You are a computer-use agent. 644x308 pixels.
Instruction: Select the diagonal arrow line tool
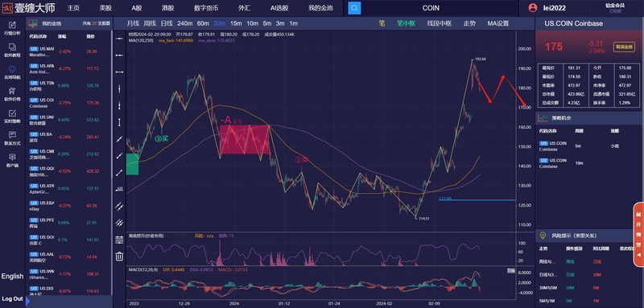point(119,173)
